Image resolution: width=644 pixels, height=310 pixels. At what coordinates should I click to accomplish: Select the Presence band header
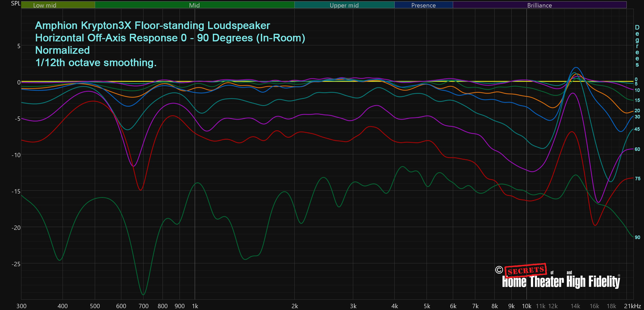point(423,5)
